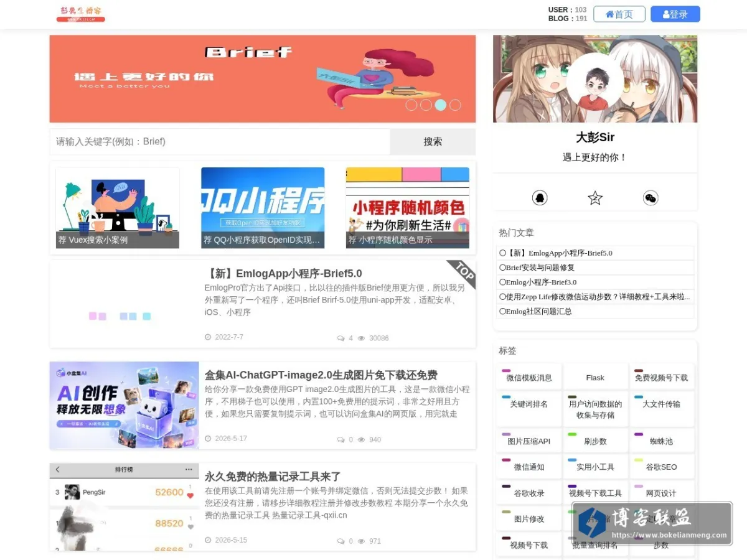Select the 视频号下载 tag
Image resolution: width=747 pixels, height=560 pixels.
(x=529, y=544)
